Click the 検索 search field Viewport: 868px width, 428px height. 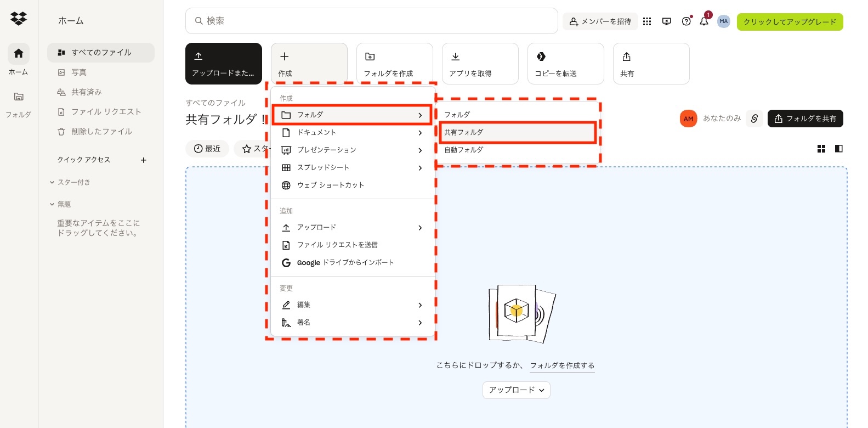coord(372,21)
